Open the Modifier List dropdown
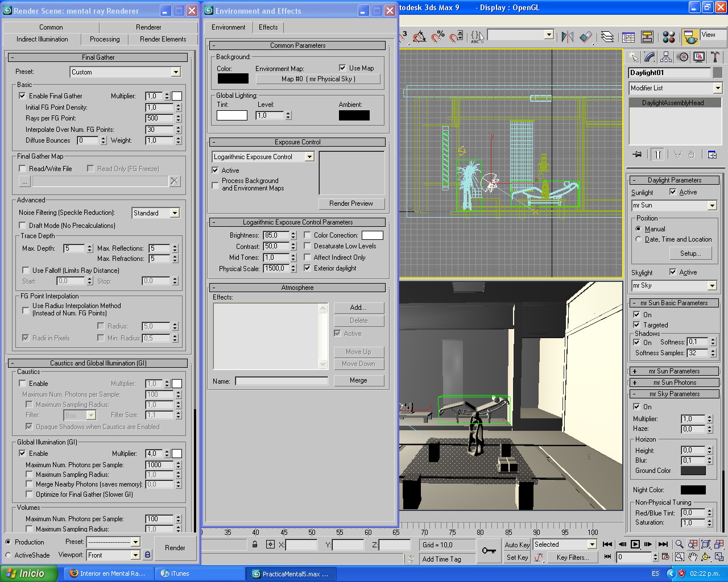The height and width of the screenshot is (582, 728). (676, 88)
